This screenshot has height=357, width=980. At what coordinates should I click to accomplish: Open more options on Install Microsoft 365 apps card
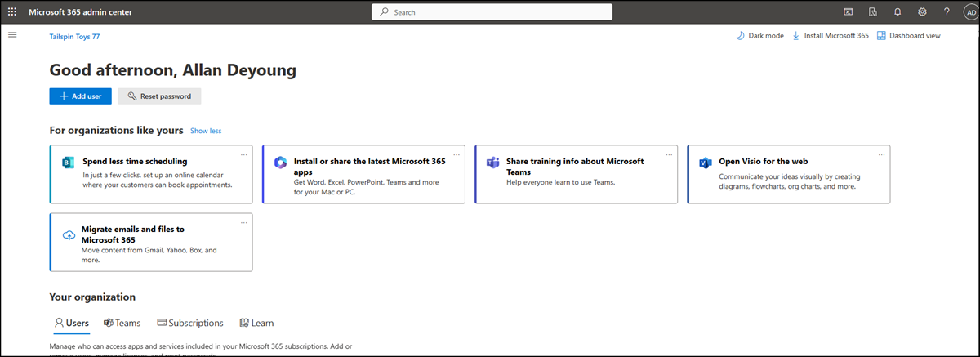click(x=457, y=154)
